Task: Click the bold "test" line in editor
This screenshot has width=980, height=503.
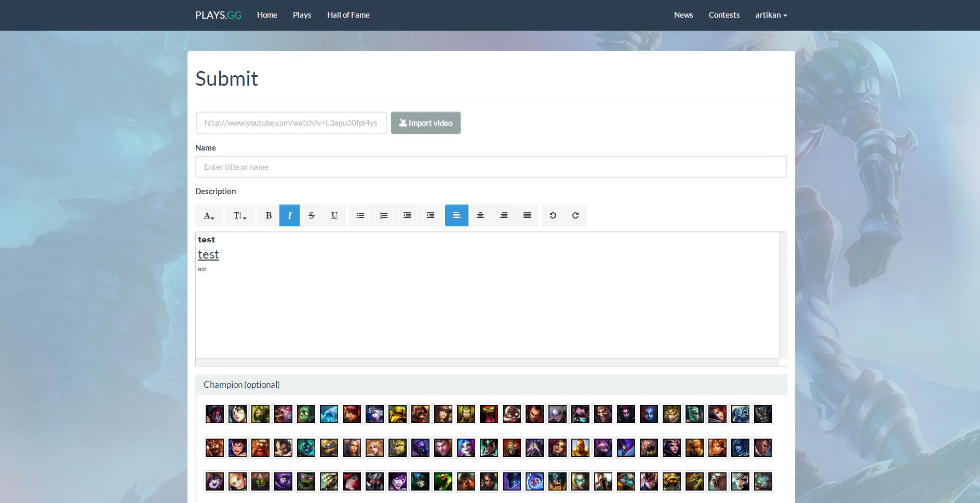Action: [x=206, y=240]
